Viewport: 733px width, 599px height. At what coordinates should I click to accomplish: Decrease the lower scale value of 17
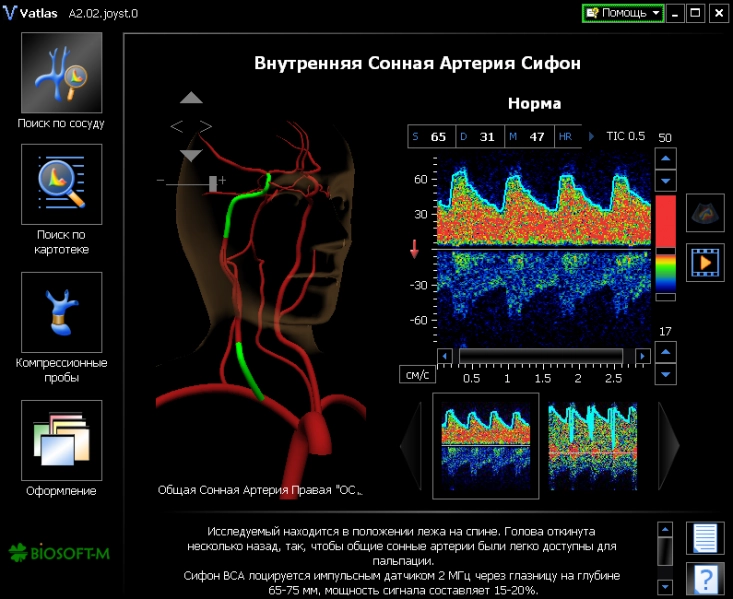pos(665,373)
